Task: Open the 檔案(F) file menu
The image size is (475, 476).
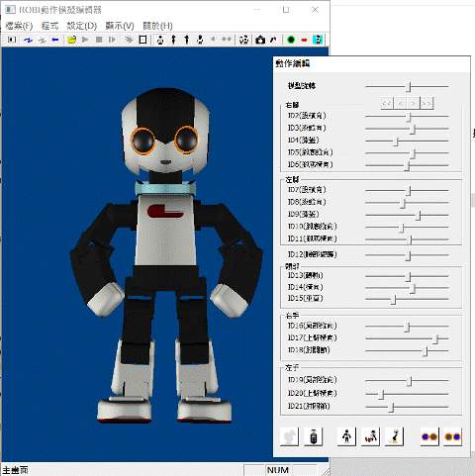Action: coord(19,26)
